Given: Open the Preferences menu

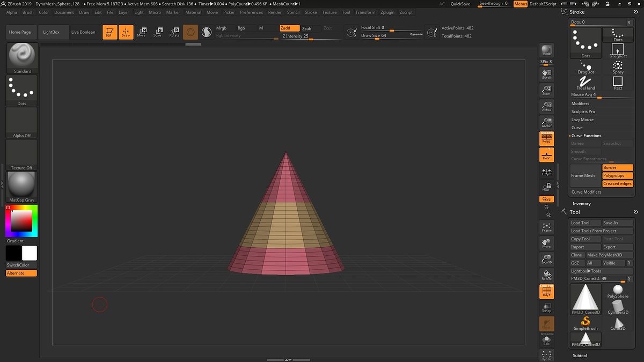Looking at the screenshot, I should point(251,12).
